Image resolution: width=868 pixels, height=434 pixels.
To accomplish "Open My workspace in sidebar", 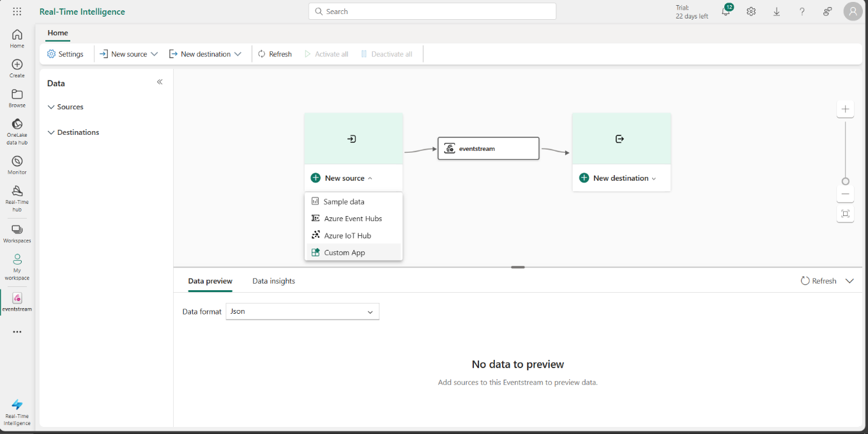I will [x=17, y=267].
